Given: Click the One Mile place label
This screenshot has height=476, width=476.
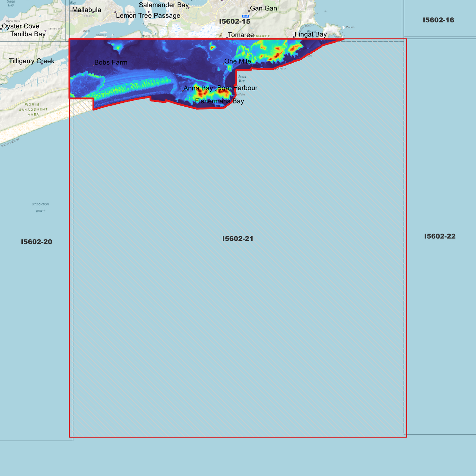Looking at the screenshot, I should tap(238, 61).
